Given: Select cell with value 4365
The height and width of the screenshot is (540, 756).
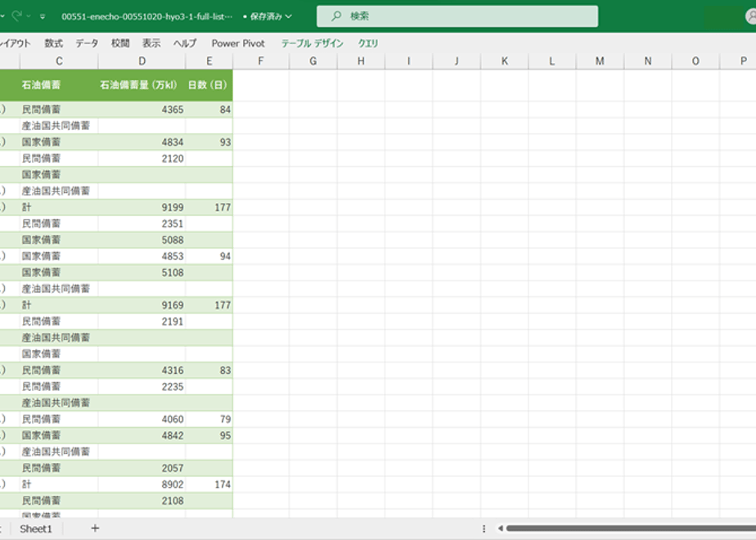Looking at the screenshot, I should tap(142, 110).
